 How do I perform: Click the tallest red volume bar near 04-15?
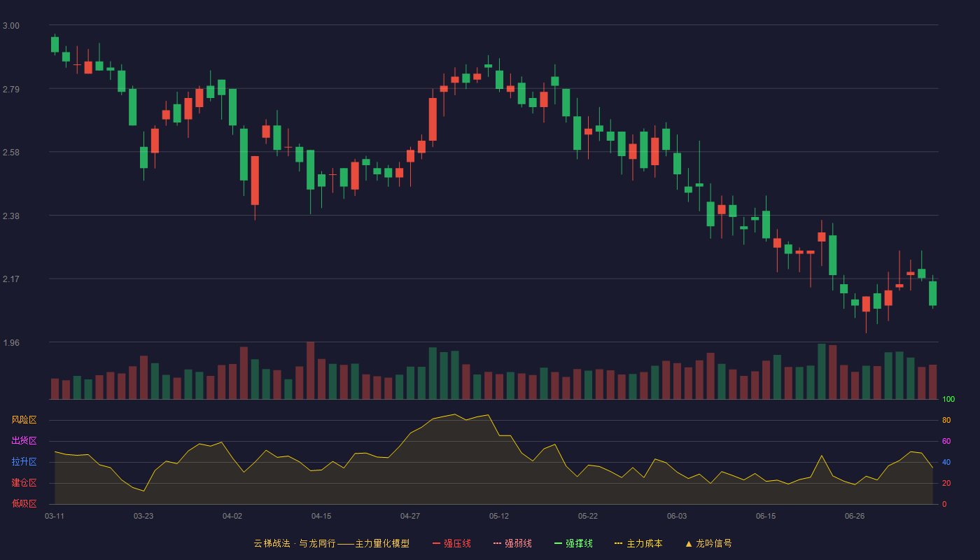point(310,370)
